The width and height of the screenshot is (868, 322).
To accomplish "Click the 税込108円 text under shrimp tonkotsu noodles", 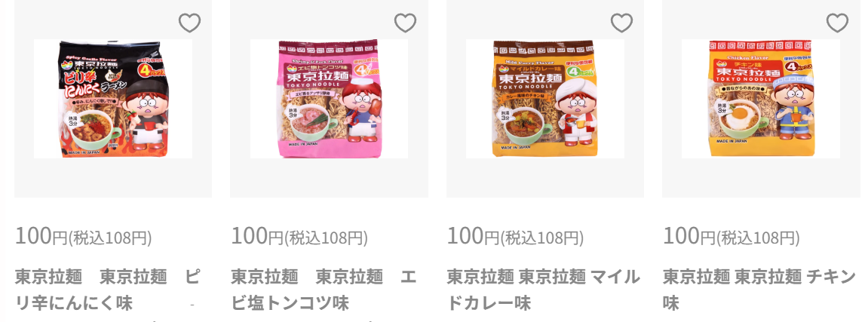I will pyautogui.click(x=326, y=238).
